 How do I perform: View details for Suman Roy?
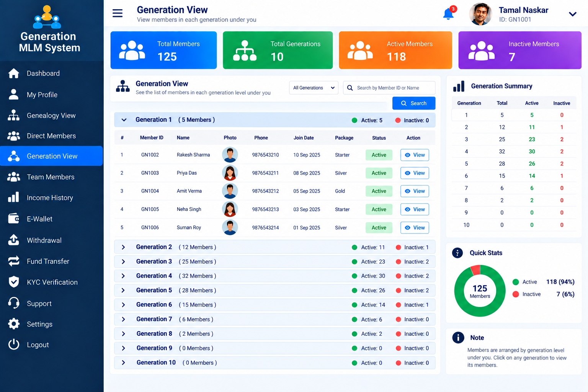coord(415,228)
